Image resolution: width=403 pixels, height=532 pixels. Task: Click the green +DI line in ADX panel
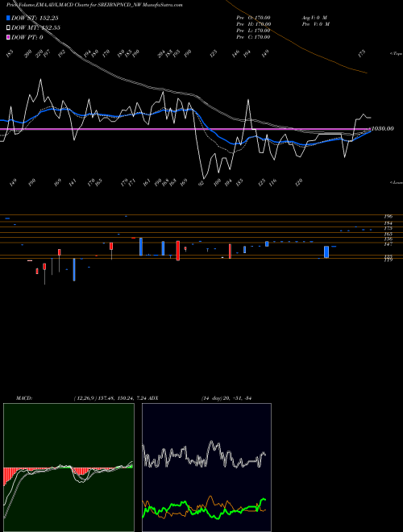[204, 509]
